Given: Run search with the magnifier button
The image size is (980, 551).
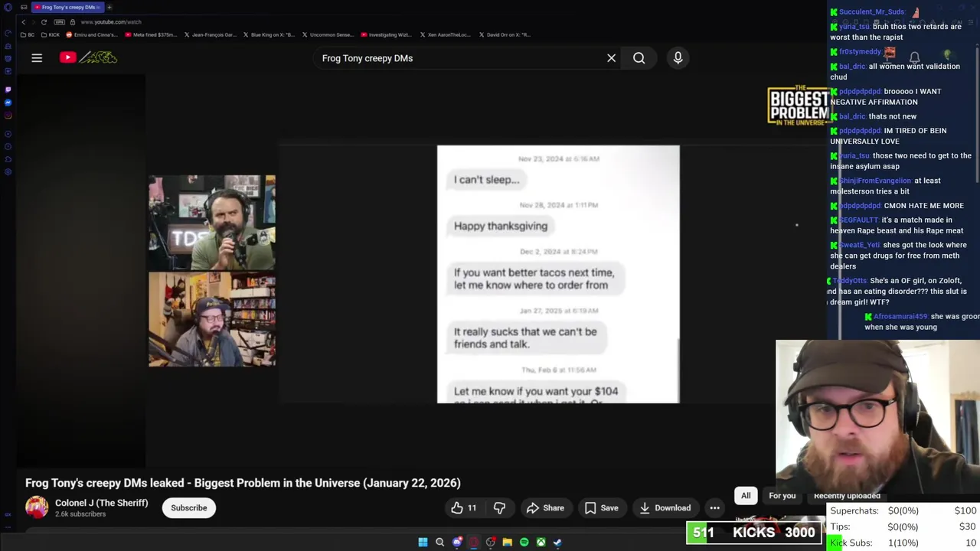Looking at the screenshot, I should 639,58.
